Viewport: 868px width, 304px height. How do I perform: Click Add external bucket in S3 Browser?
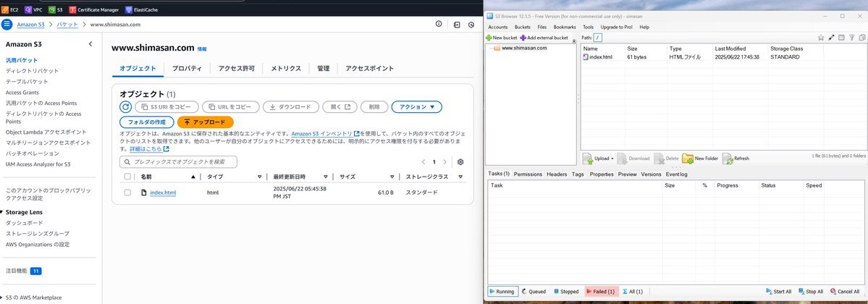tap(544, 38)
